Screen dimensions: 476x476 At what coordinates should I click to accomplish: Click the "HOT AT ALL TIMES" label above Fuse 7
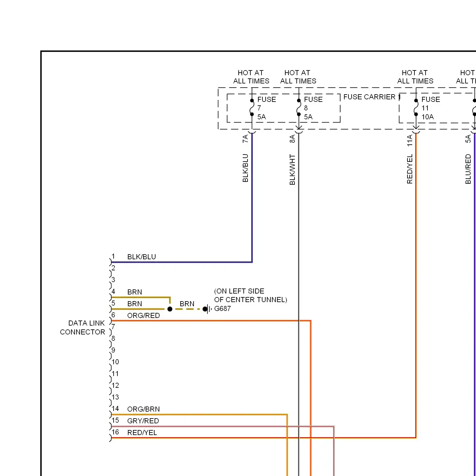point(251,77)
